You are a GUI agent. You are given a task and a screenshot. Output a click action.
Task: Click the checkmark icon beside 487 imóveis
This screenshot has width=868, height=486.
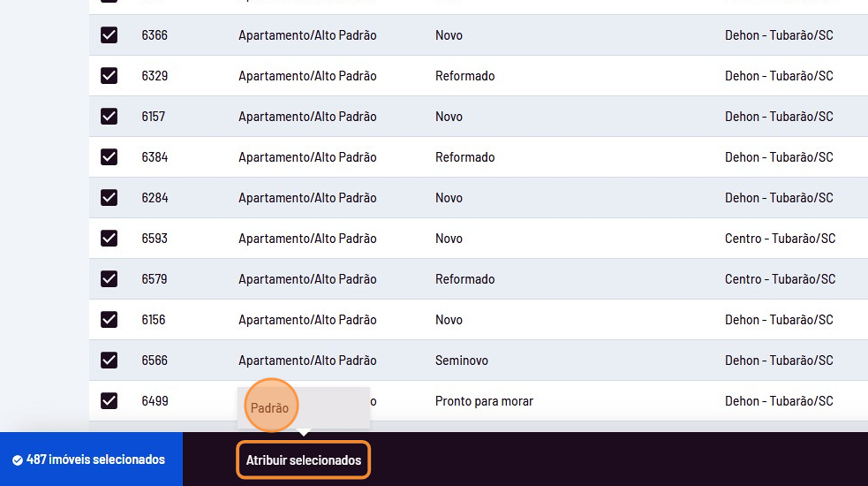click(18, 460)
